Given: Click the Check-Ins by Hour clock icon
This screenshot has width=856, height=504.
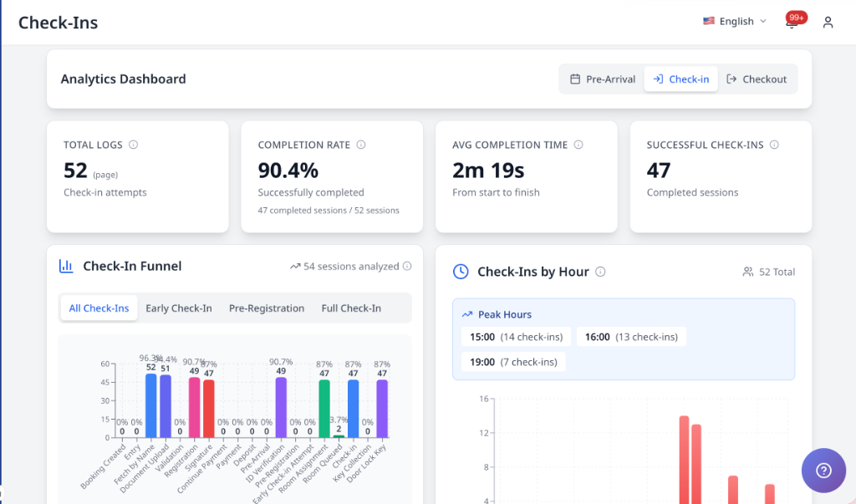Looking at the screenshot, I should click(461, 271).
